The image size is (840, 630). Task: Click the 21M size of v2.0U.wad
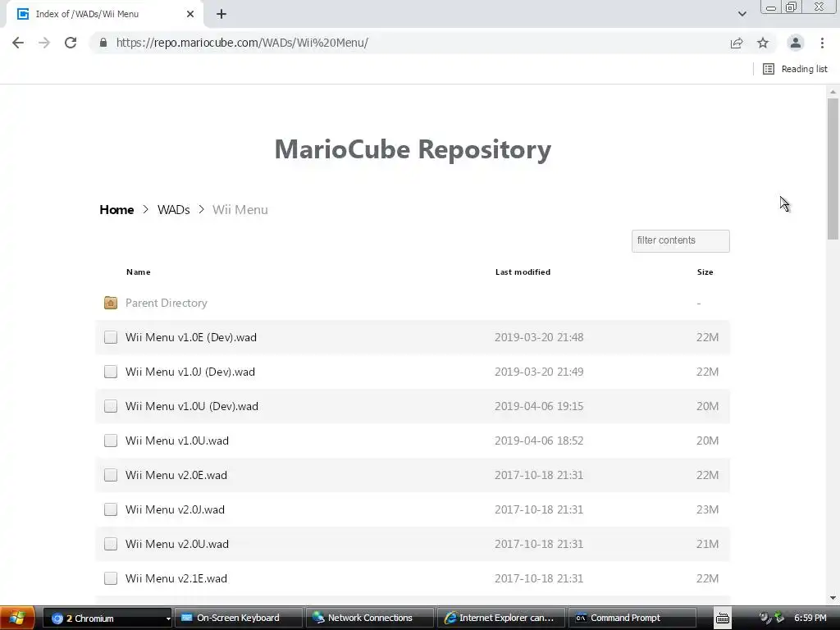point(707,544)
